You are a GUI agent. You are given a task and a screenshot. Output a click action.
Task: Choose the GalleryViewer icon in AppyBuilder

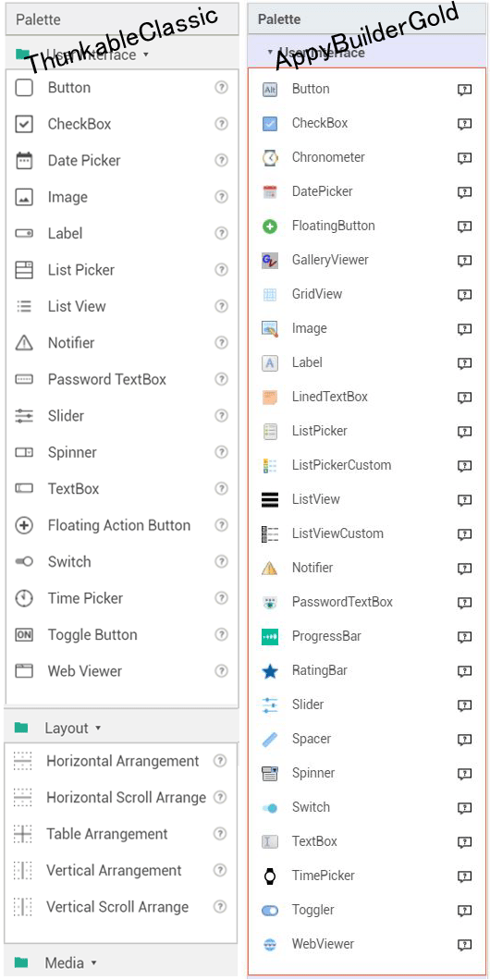[270, 260]
